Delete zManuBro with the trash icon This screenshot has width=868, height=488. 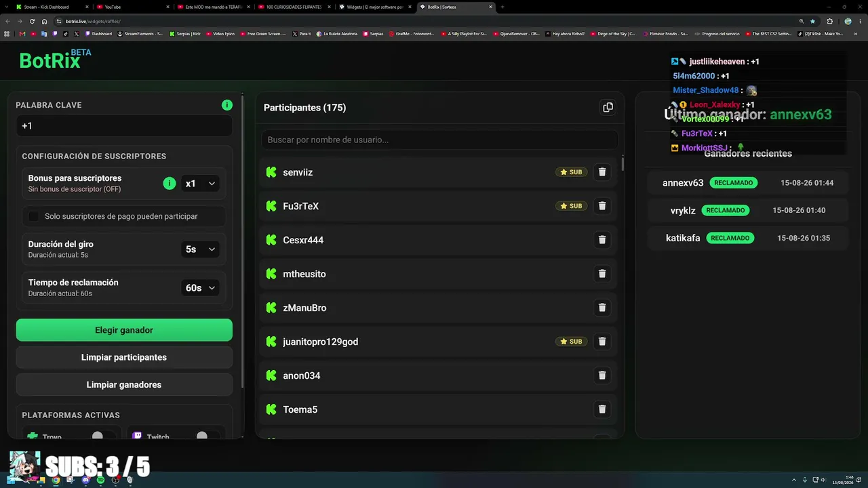tap(601, 308)
